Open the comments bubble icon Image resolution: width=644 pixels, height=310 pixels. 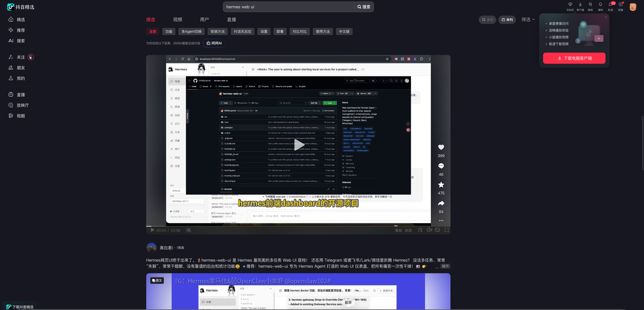point(441,166)
